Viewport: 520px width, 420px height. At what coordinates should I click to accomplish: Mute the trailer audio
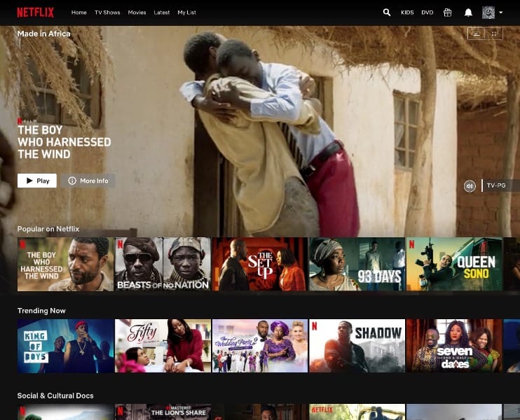point(470,185)
